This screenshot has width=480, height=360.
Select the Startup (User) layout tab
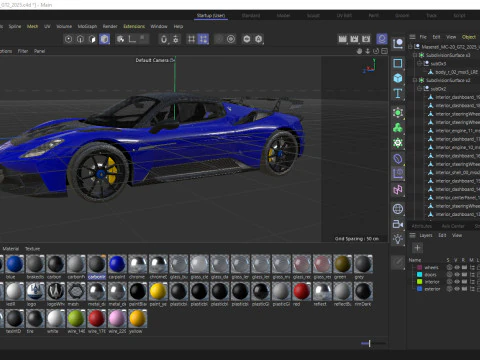click(211, 16)
